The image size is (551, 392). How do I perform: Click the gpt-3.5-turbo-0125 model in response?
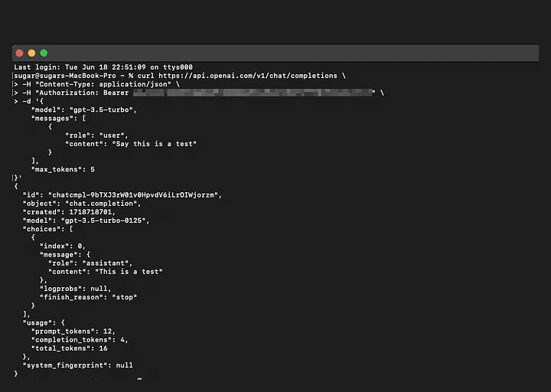point(103,220)
